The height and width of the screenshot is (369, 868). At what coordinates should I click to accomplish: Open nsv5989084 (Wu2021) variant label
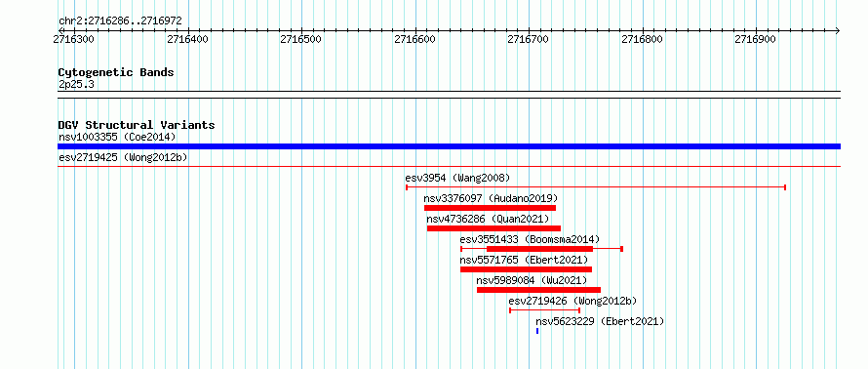(532, 280)
